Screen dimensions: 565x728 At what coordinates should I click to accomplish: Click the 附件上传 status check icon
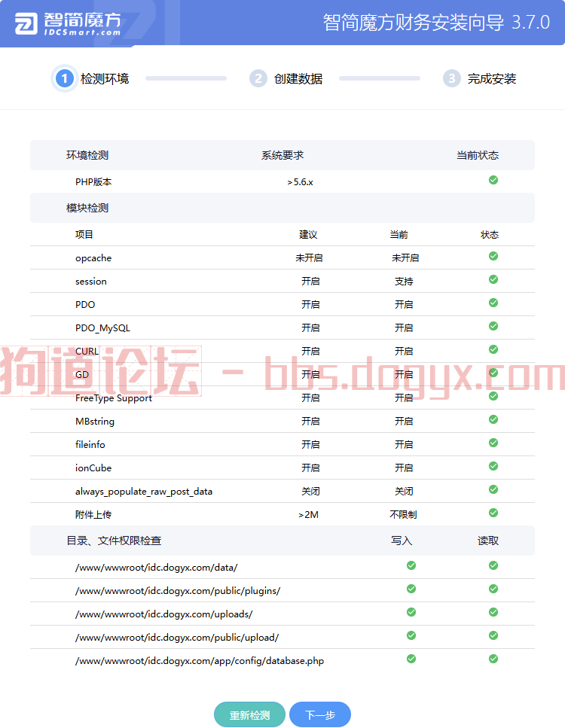coord(493,513)
